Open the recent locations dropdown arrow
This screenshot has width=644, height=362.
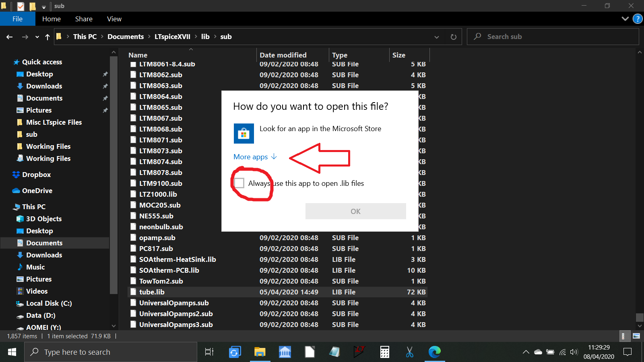[37, 37]
